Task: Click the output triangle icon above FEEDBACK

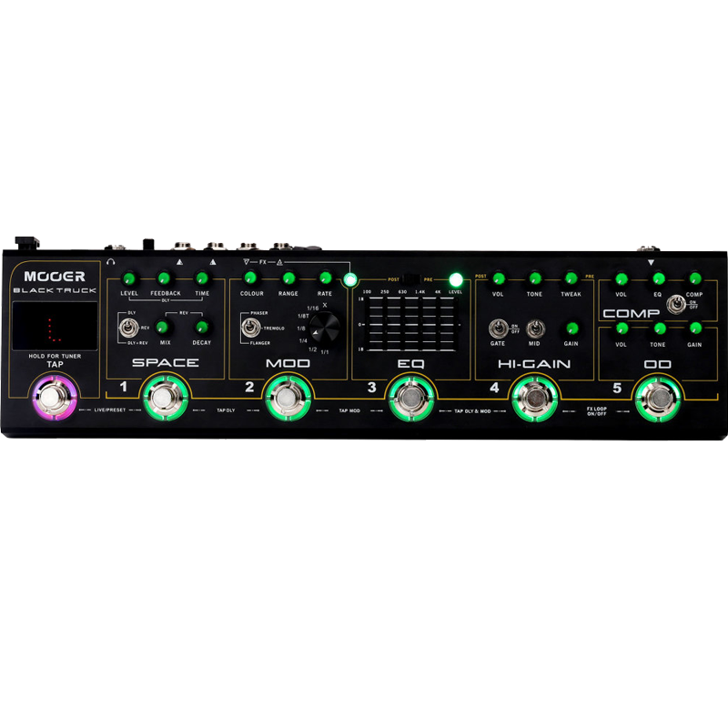Action: coord(179,262)
